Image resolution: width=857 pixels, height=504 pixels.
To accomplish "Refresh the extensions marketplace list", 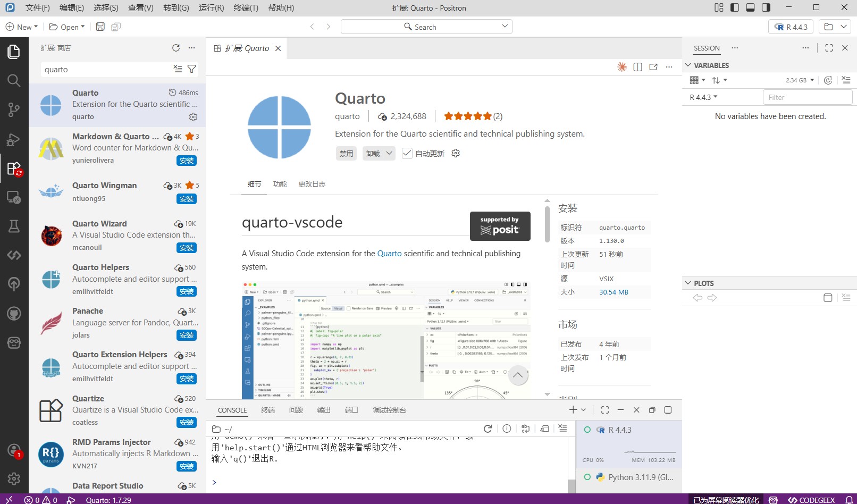I will [176, 48].
